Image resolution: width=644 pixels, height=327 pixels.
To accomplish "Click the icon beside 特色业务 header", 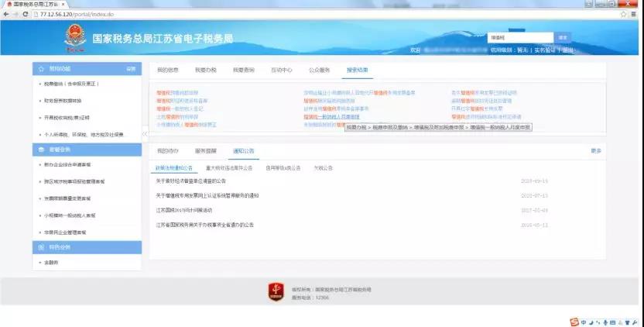I will click(x=41, y=247).
